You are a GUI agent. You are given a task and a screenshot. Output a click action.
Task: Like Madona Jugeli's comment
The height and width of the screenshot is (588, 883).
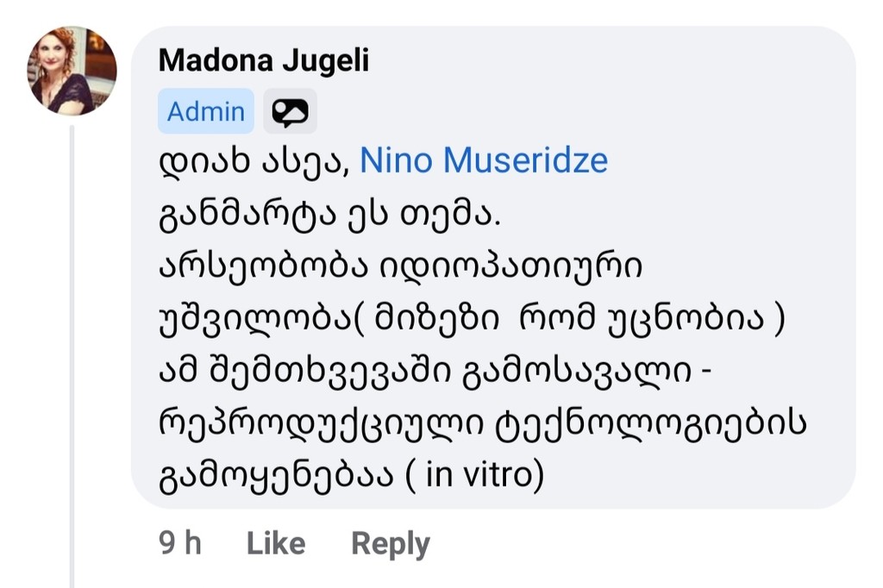coord(276,543)
